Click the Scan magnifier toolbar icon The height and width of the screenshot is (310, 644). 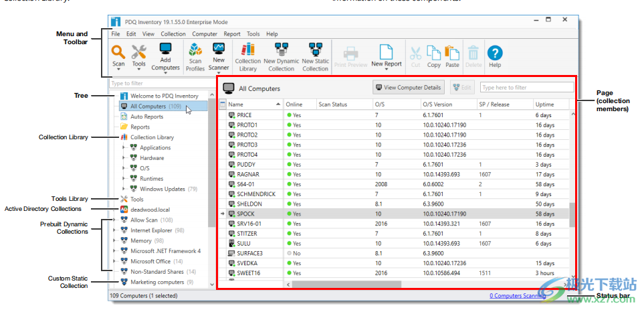coord(118,52)
